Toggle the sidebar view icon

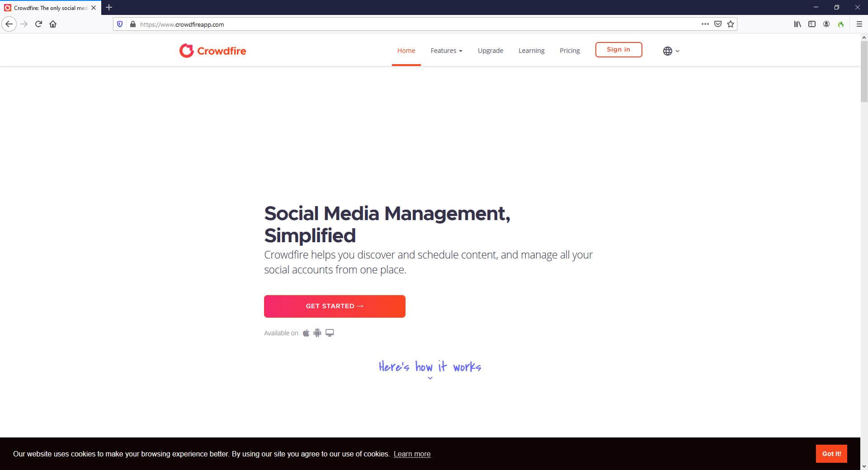click(812, 24)
